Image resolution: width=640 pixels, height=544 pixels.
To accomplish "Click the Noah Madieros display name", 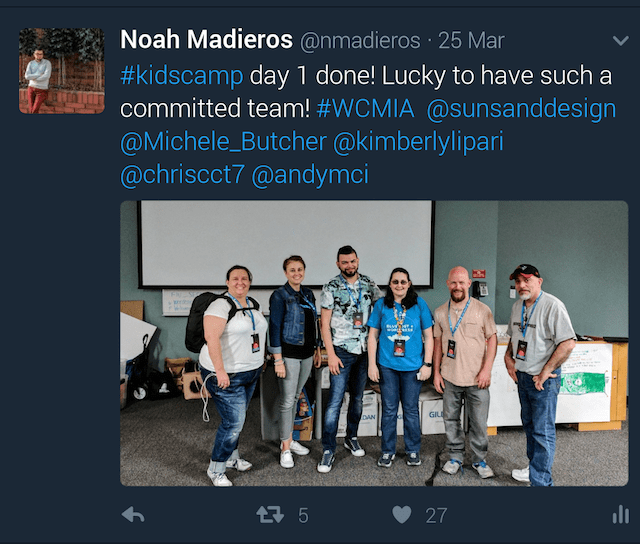I will click(207, 40).
